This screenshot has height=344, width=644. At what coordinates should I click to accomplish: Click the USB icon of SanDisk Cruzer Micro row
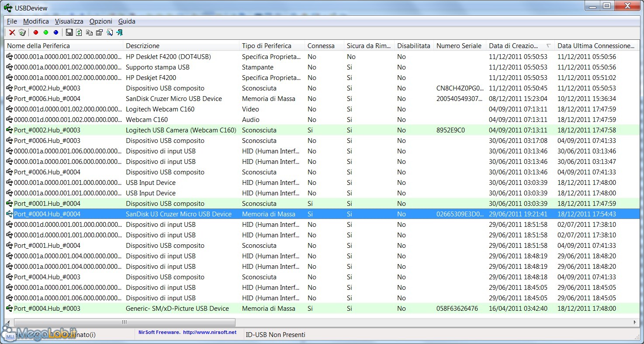coord(10,98)
